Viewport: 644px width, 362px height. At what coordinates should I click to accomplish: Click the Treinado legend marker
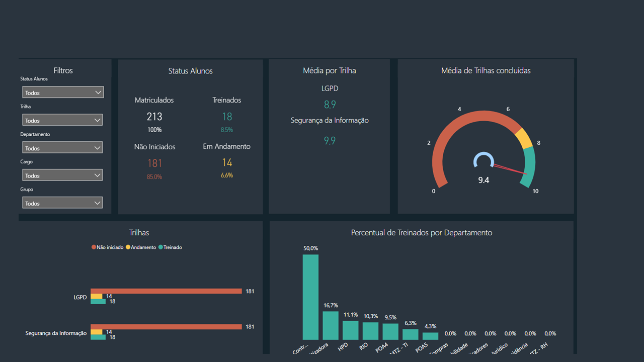pyautogui.click(x=160, y=247)
